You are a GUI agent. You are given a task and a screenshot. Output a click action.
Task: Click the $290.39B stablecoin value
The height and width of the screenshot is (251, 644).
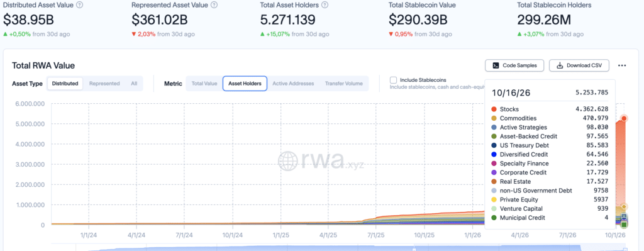[418, 20]
